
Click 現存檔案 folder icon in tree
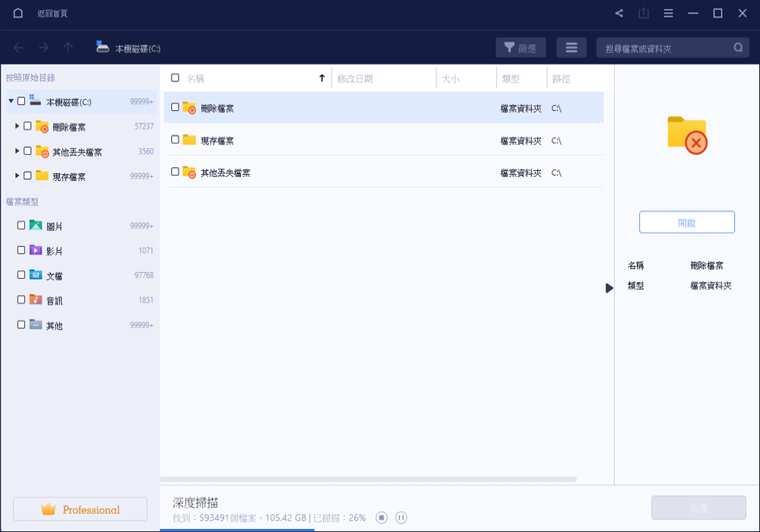click(42, 176)
